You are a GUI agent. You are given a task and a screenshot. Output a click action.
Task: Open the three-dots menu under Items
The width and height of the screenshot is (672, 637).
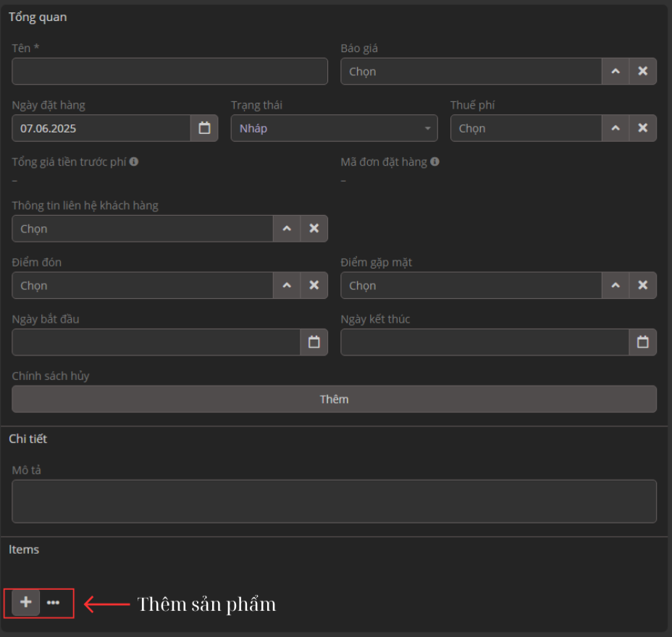pyautogui.click(x=53, y=602)
